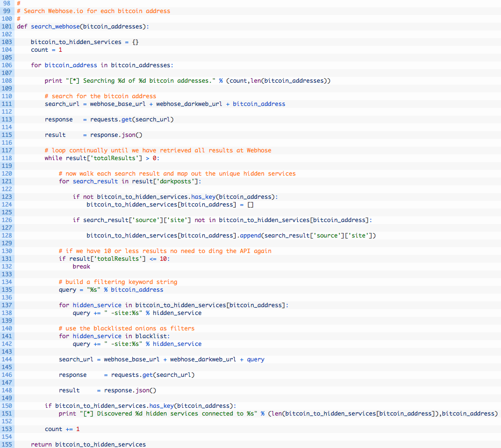Click the query += line on line 138
Viewport: 501px width, 448px height.
click(137, 313)
